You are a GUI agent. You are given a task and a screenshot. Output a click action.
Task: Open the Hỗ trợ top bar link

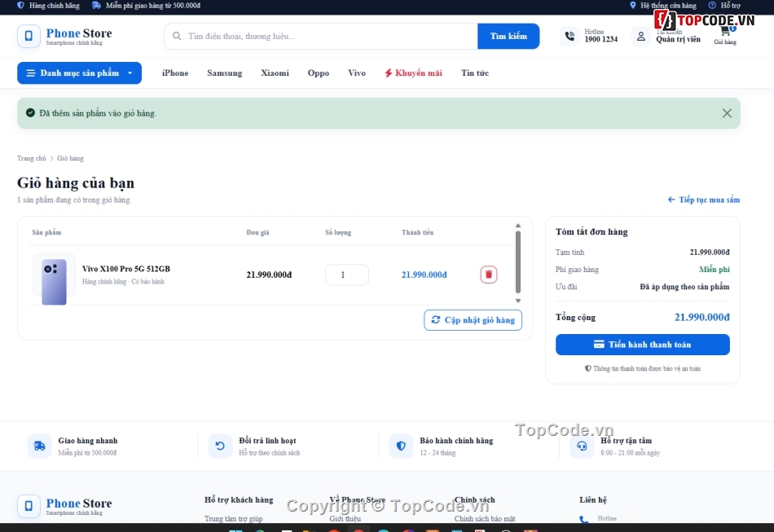click(731, 6)
